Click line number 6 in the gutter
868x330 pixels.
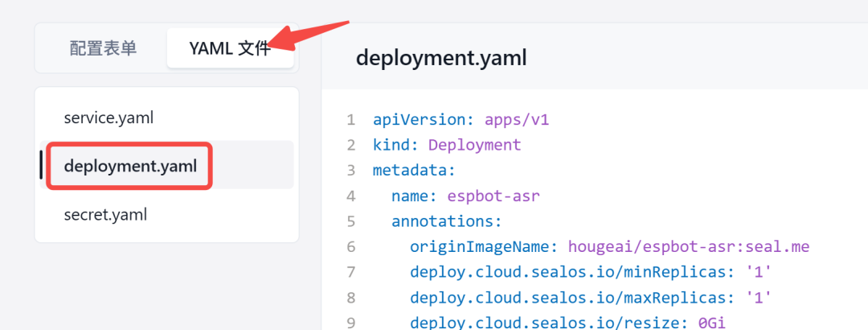pos(350,246)
